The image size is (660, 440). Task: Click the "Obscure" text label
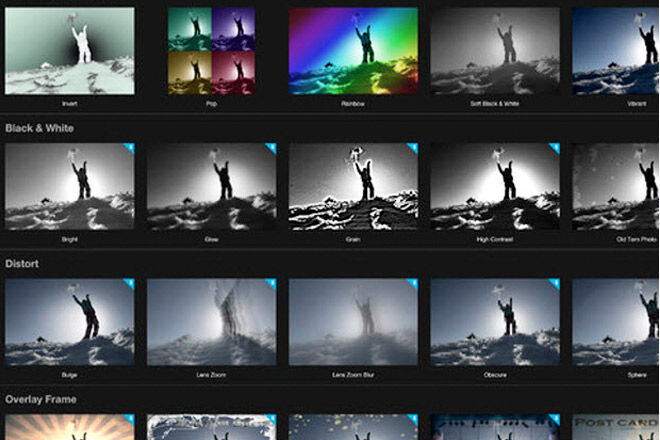tap(495, 375)
